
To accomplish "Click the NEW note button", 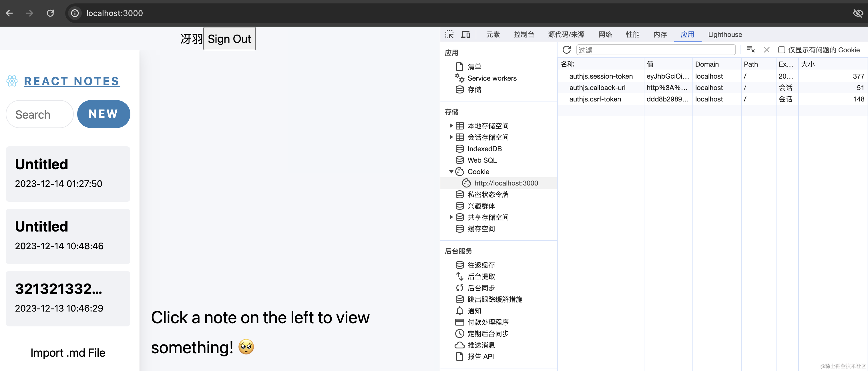I will click(x=103, y=114).
